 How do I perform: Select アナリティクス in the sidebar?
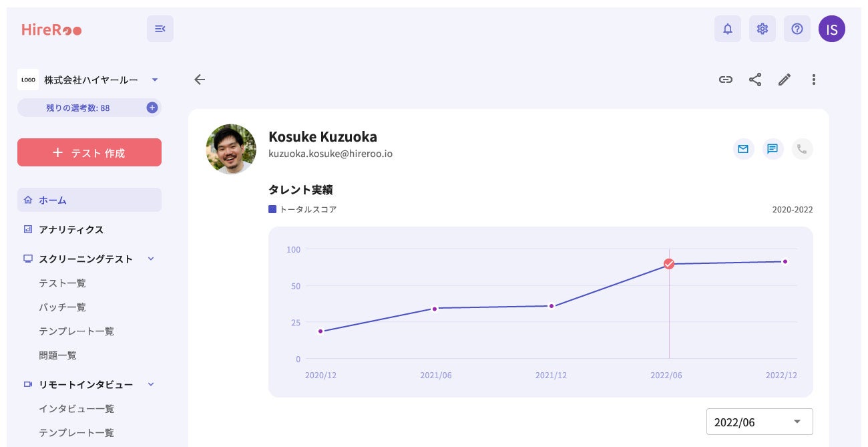pyautogui.click(x=71, y=229)
